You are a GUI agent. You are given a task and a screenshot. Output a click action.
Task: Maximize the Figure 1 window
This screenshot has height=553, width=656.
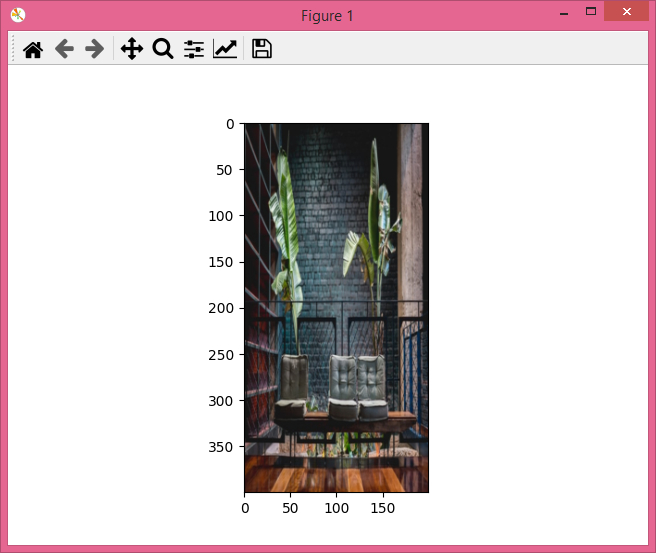coord(591,11)
